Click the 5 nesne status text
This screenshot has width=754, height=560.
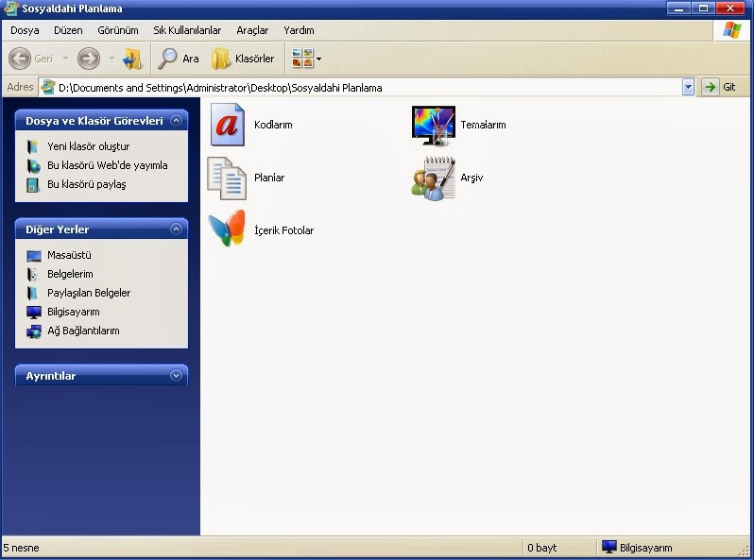point(21,548)
